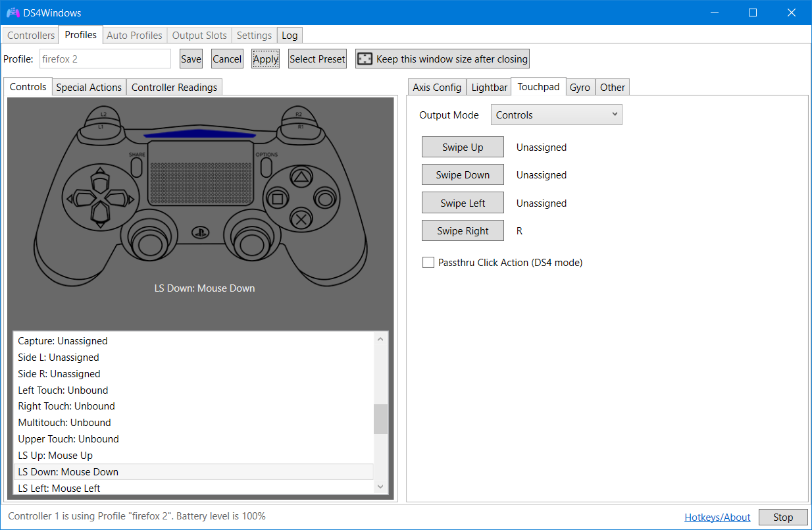The width and height of the screenshot is (812, 530).
Task: Select 'LS Down: Mouse Down' list row
Action: 193,472
